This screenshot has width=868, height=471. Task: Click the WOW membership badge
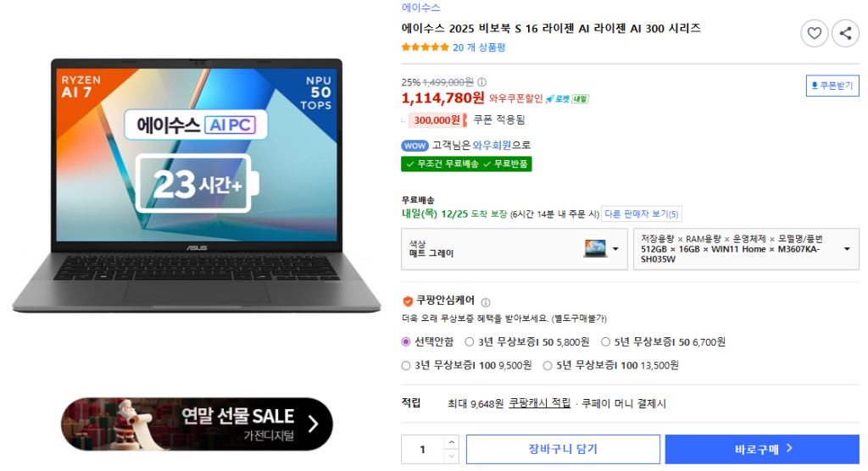(415, 146)
